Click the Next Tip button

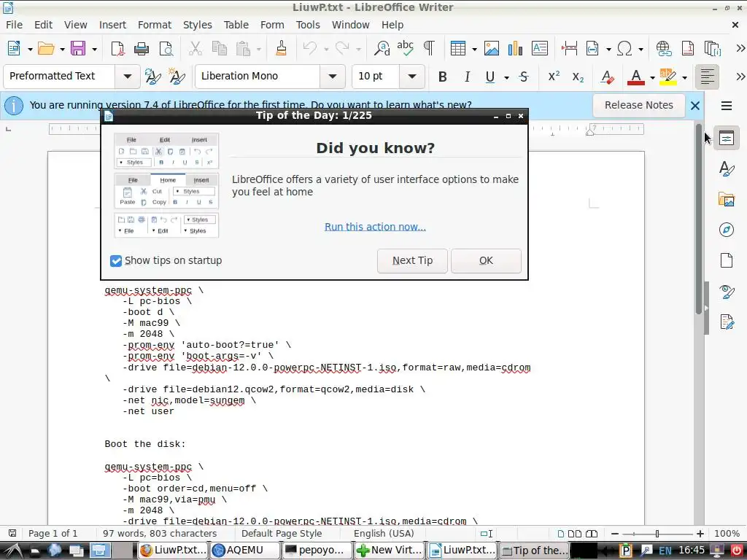[x=412, y=260]
